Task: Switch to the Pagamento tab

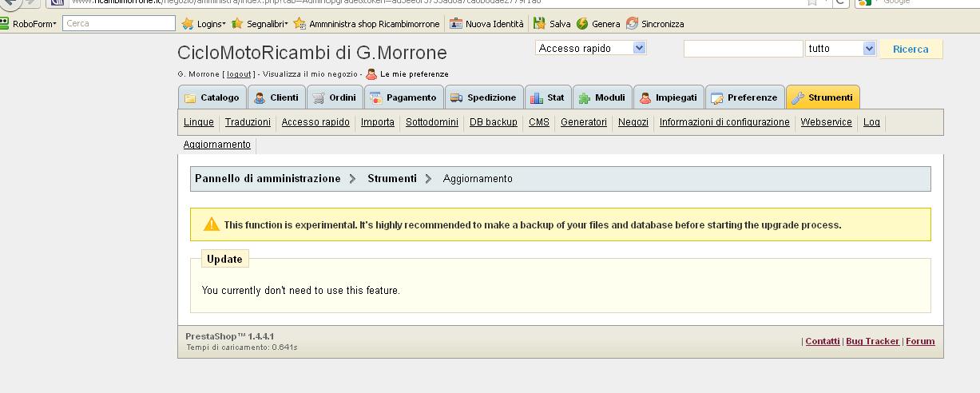Action: click(403, 97)
